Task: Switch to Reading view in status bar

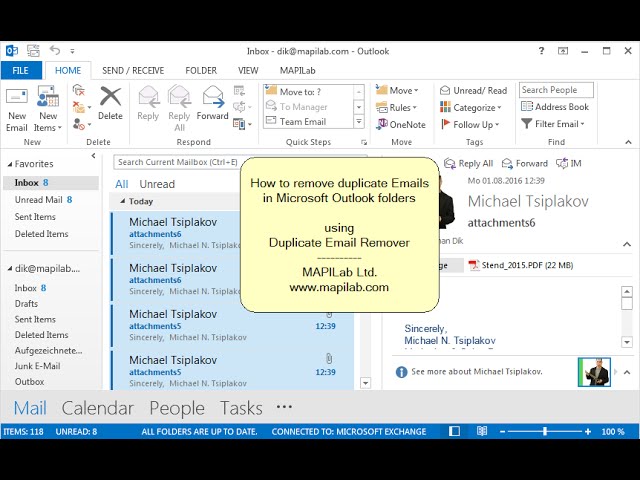Action: click(482, 431)
